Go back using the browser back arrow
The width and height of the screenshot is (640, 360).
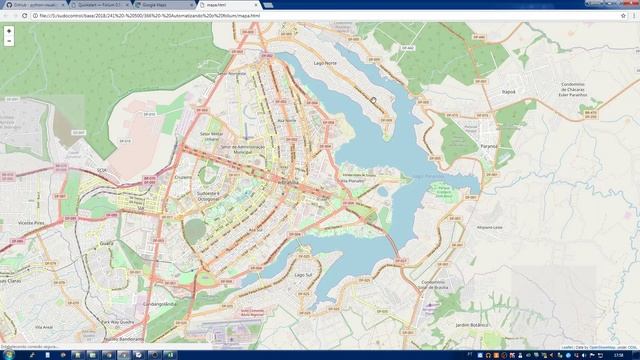(6, 16)
